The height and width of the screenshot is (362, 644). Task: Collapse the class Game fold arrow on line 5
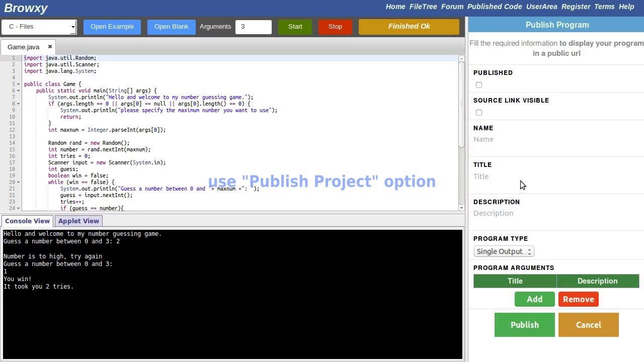tap(19, 84)
